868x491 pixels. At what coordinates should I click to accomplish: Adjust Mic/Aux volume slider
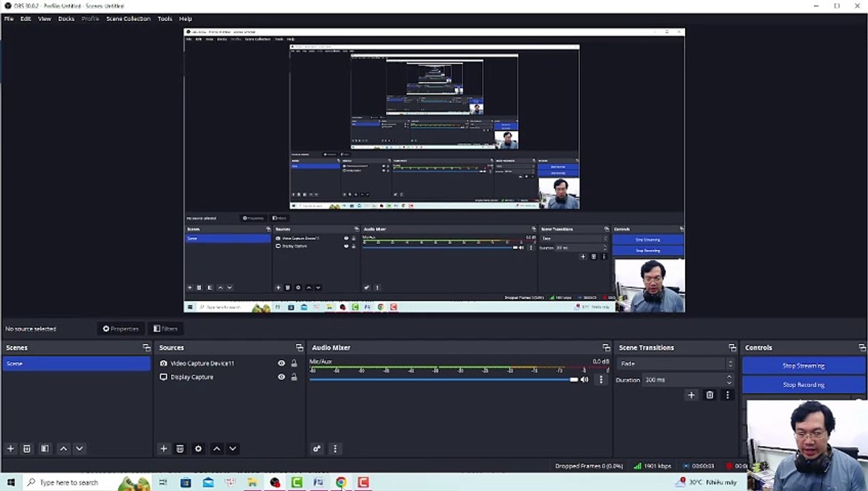click(x=444, y=380)
